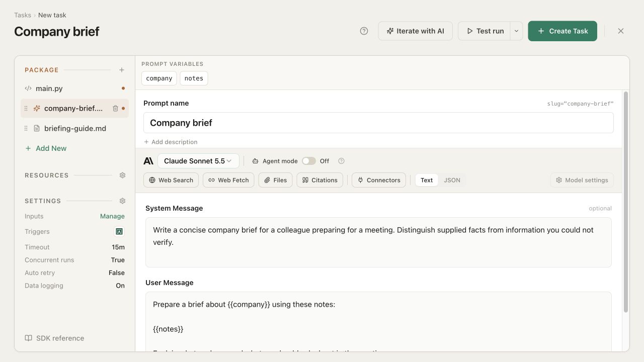Click the company prompt variable chip
The width and height of the screenshot is (644, 362).
coord(159,78)
